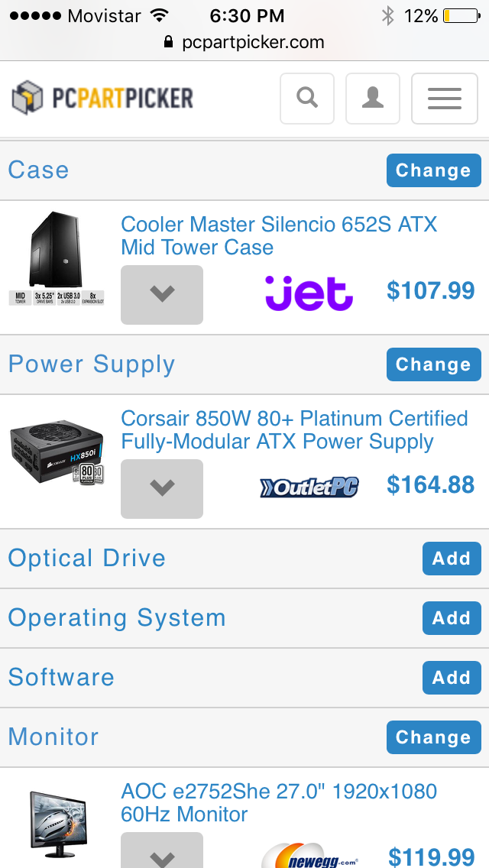This screenshot has height=868, width=489.
Task: Add an Optical Drive
Action: (452, 559)
